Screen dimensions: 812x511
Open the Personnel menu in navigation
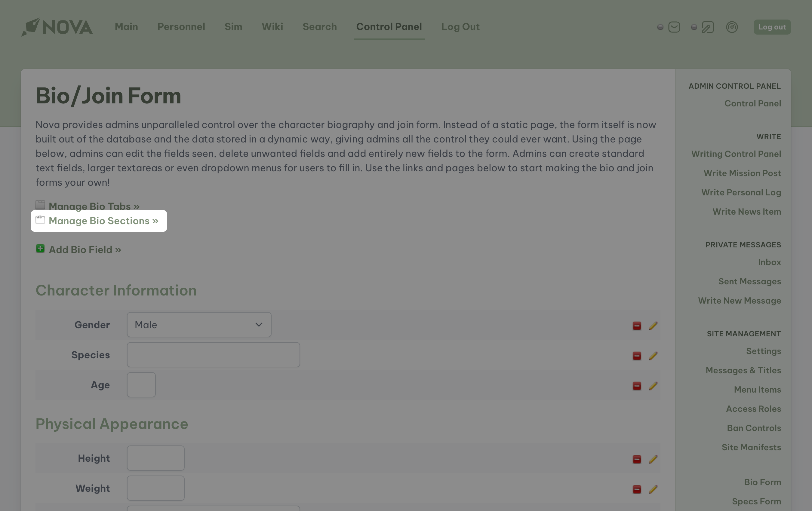point(181,27)
